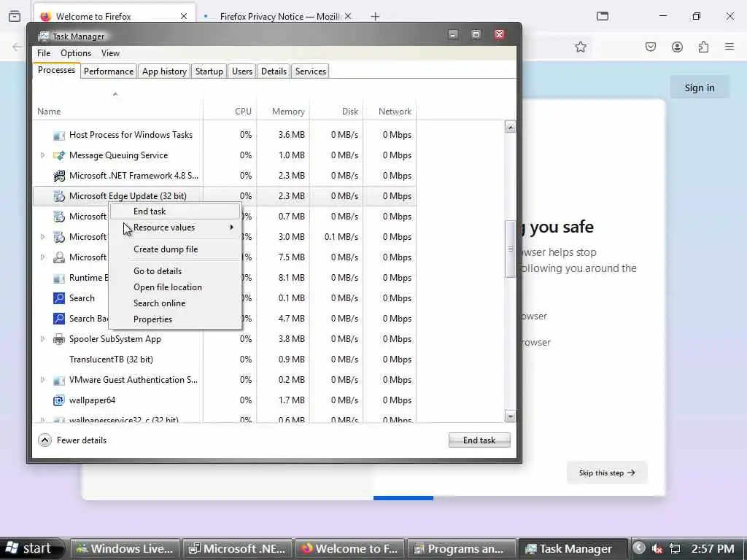Switch to the Startup tab
The image size is (747, 560).
tap(209, 71)
